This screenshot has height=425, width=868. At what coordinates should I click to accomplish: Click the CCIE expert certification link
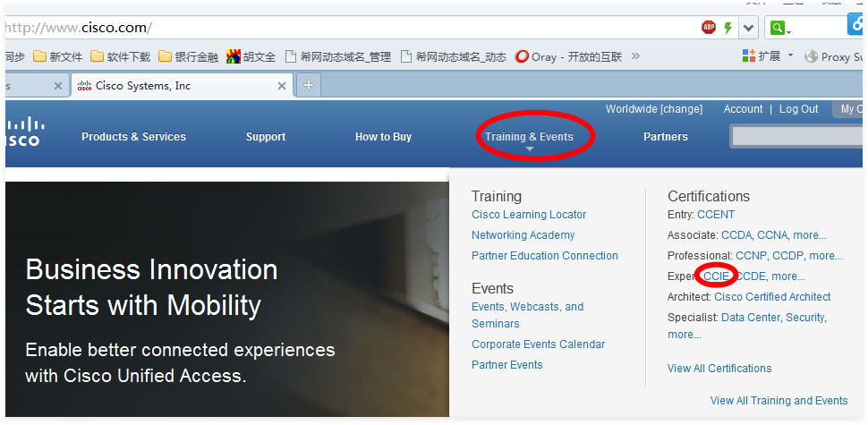(716, 276)
